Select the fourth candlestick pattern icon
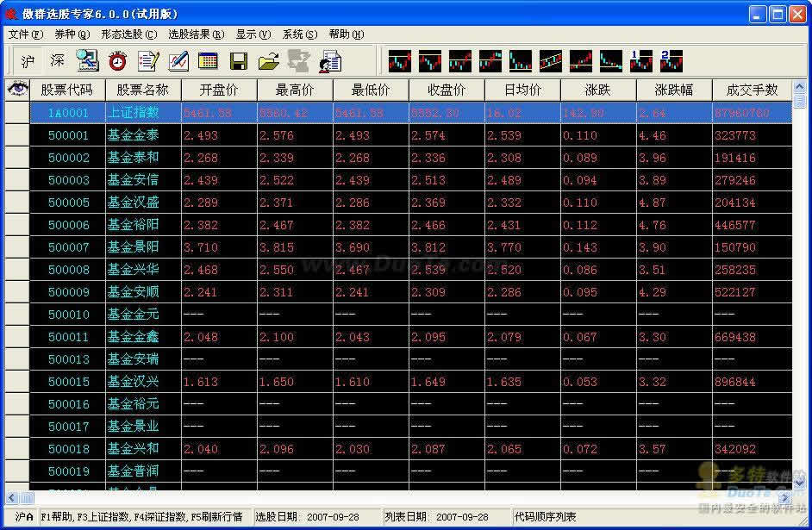Viewport: 812px width, 530px height. (x=490, y=61)
